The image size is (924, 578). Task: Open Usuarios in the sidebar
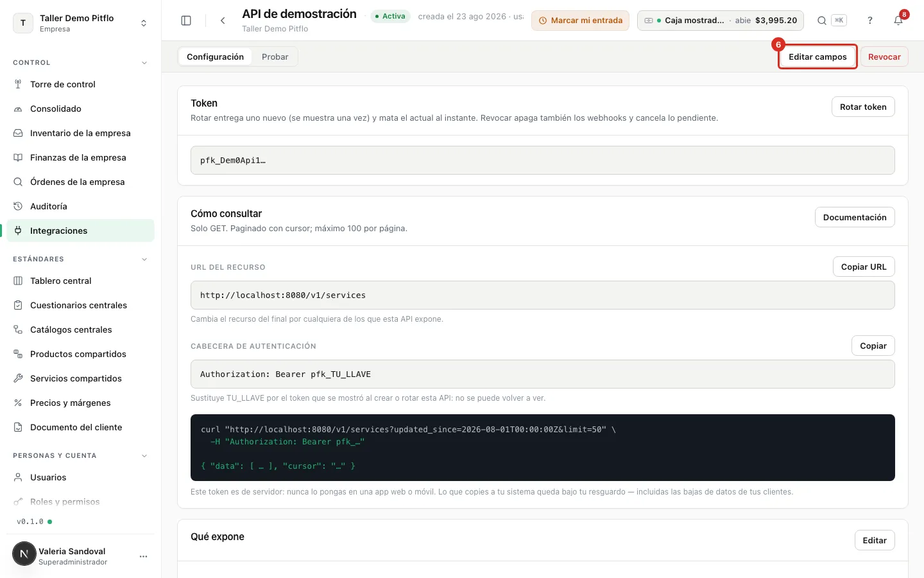tap(80, 477)
